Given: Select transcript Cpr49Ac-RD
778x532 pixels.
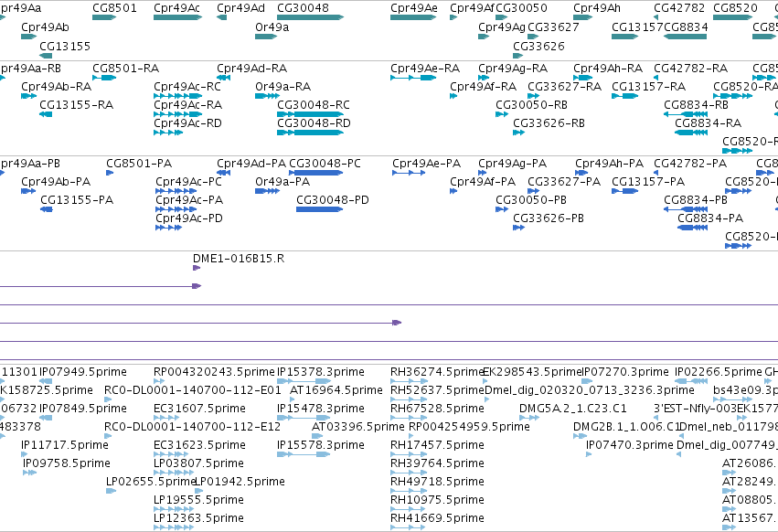Looking at the screenshot, I should [x=187, y=123].
